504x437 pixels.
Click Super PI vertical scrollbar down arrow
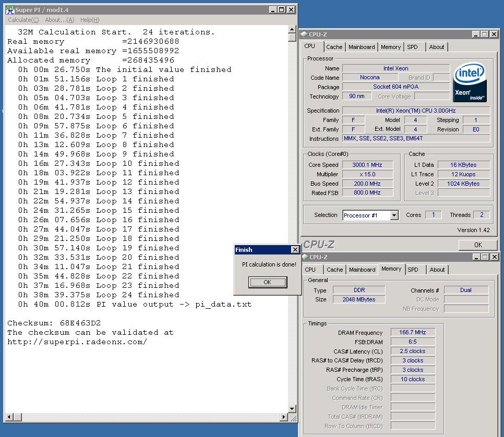(x=292, y=409)
